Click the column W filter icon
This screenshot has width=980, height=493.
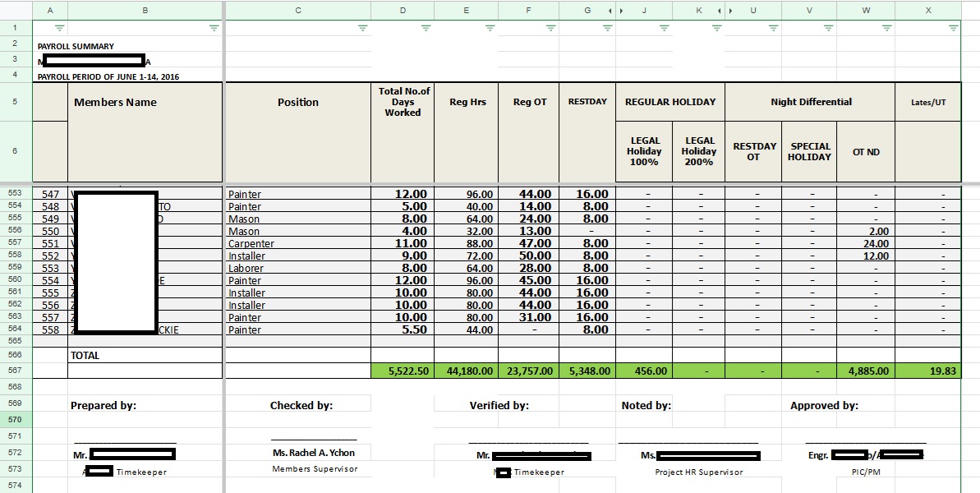pyautogui.click(x=886, y=28)
